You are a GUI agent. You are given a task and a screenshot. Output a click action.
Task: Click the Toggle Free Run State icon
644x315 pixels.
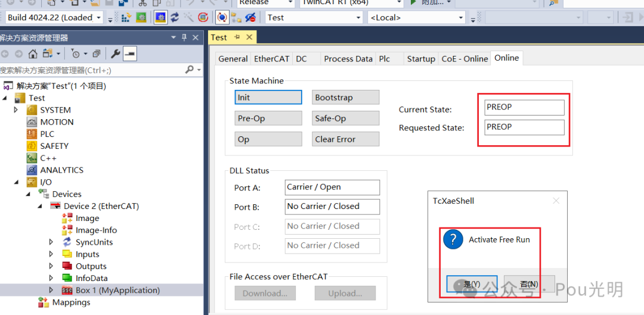[x=203, y=17]
